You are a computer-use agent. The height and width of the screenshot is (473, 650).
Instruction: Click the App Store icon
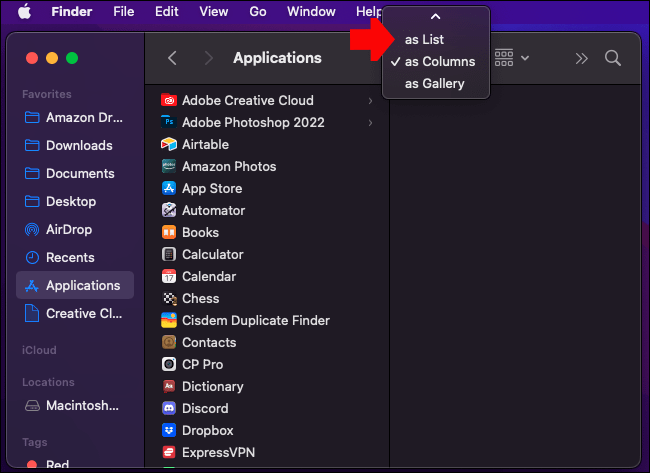point(169,188)
